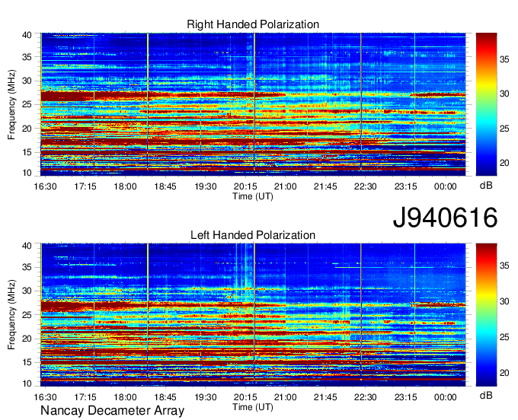Click the Left Handed Polarization spectrogram image
The width and height of the screenshot is (518, 420).
253,315
